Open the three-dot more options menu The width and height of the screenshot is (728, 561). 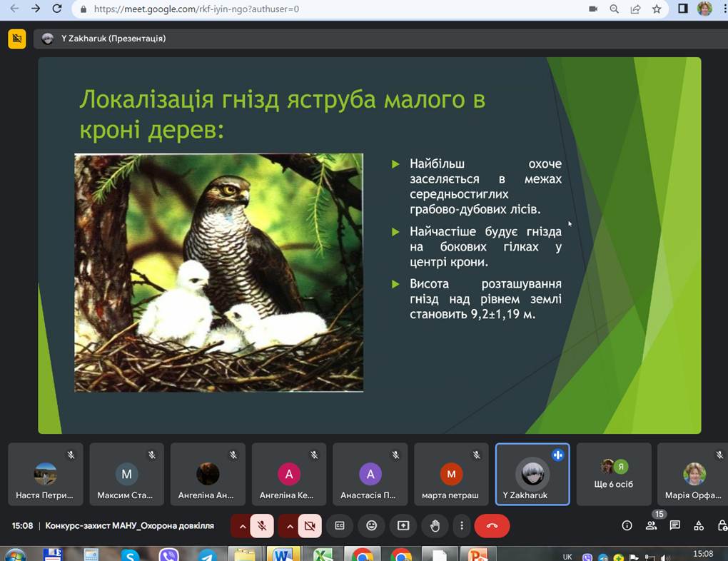pos(462,525)
